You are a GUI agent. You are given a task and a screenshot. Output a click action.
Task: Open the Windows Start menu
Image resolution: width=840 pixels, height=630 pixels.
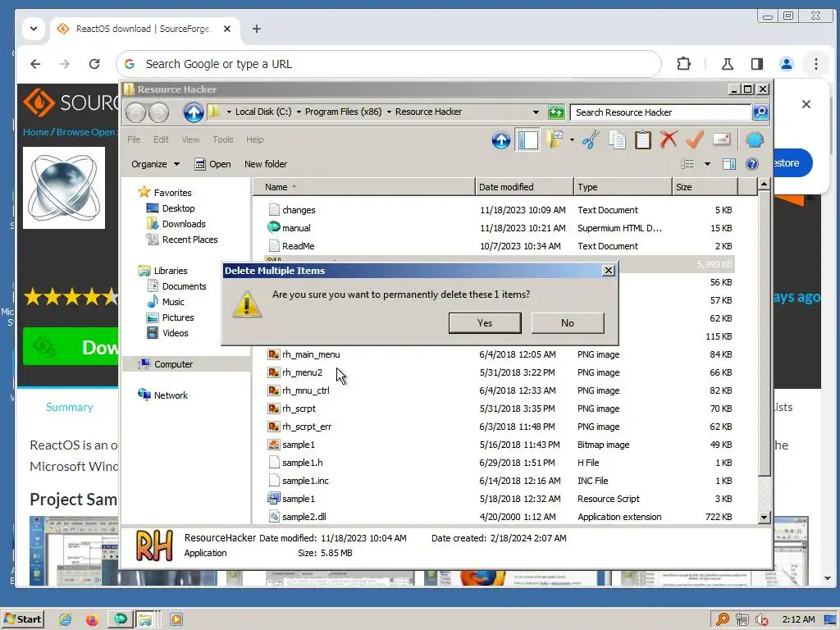(x=22, y=619)
